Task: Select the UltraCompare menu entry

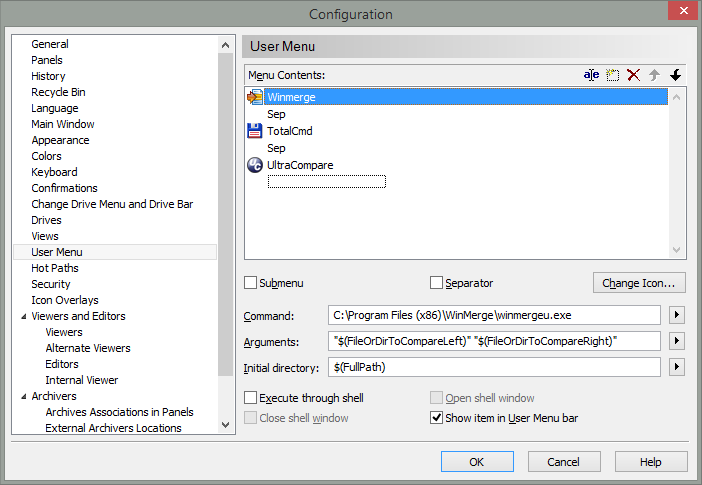Action: tap(300, 165)
